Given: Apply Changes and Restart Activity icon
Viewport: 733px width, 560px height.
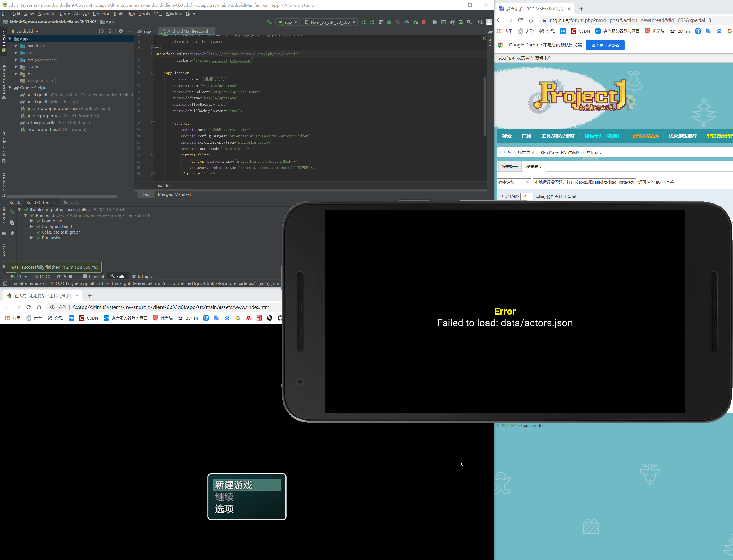Looking at the screenshot, I should (372, 22).
